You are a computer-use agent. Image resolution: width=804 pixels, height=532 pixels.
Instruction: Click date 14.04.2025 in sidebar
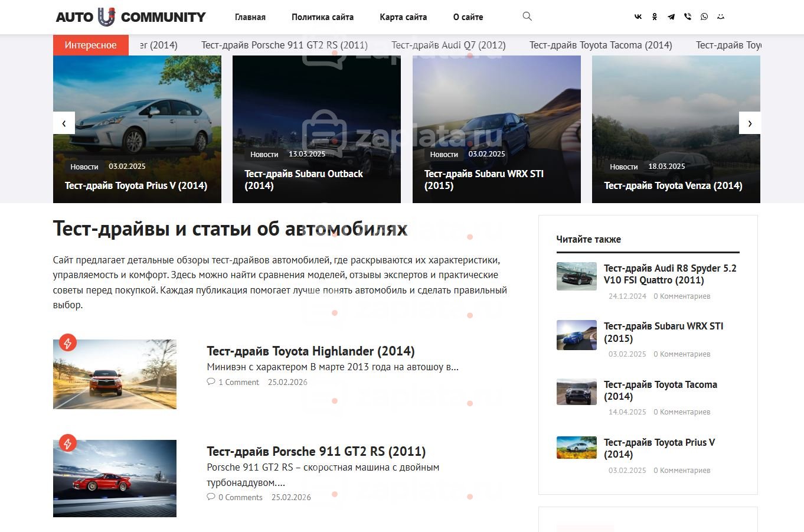point(627,412)
